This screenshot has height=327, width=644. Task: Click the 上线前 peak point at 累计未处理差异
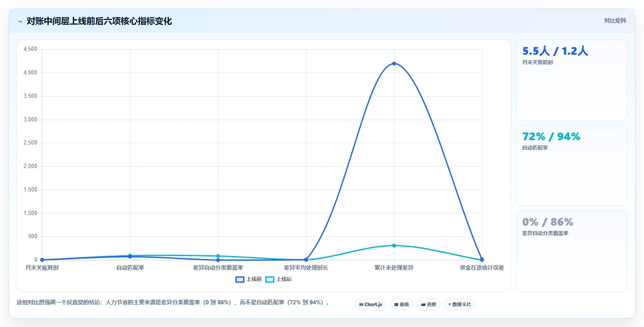coord(394,63)
